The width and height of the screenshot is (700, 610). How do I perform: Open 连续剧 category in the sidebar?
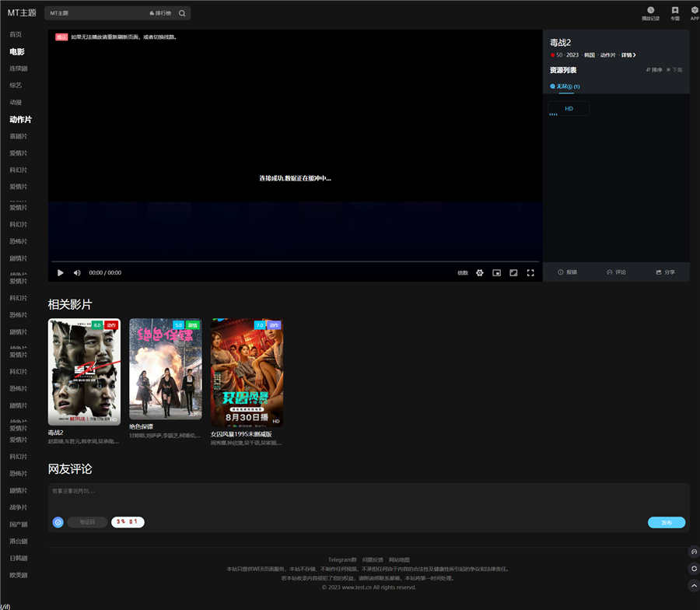click(x=19, y=68)
